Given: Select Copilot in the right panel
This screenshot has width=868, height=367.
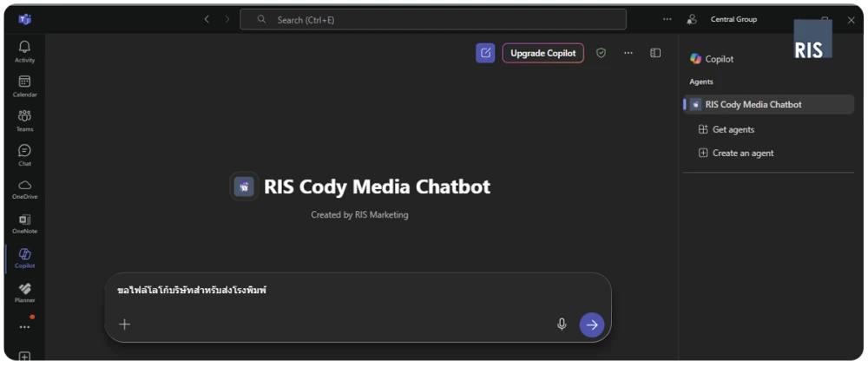Looking at the screenshot, I should click(712, 59).
